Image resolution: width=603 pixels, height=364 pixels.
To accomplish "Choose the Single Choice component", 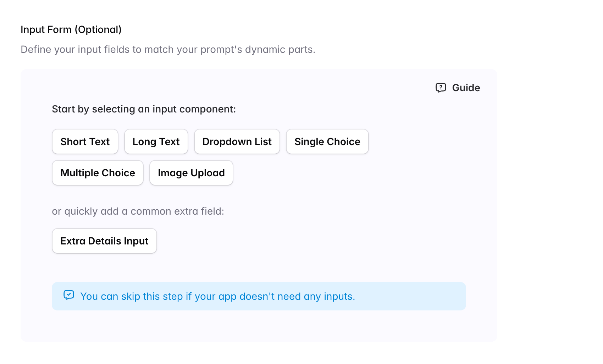I will pyautogui.click(x=327, y=142).
